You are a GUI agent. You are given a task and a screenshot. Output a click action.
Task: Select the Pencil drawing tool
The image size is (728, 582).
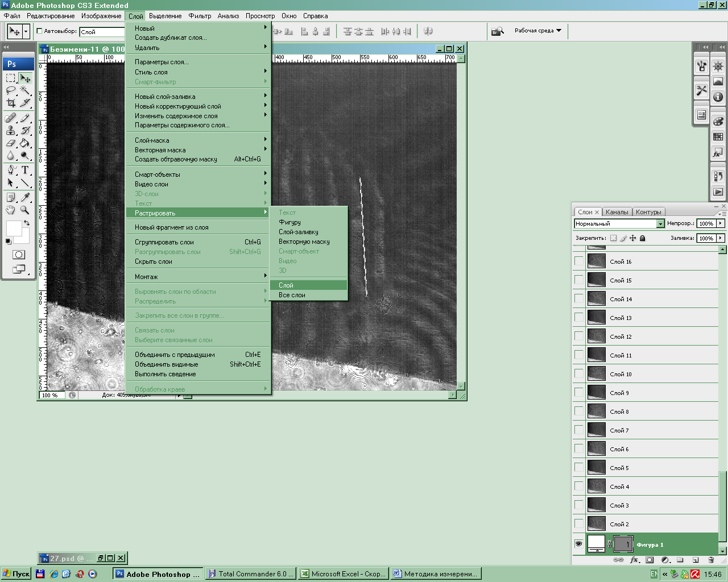tap(25, 118)
